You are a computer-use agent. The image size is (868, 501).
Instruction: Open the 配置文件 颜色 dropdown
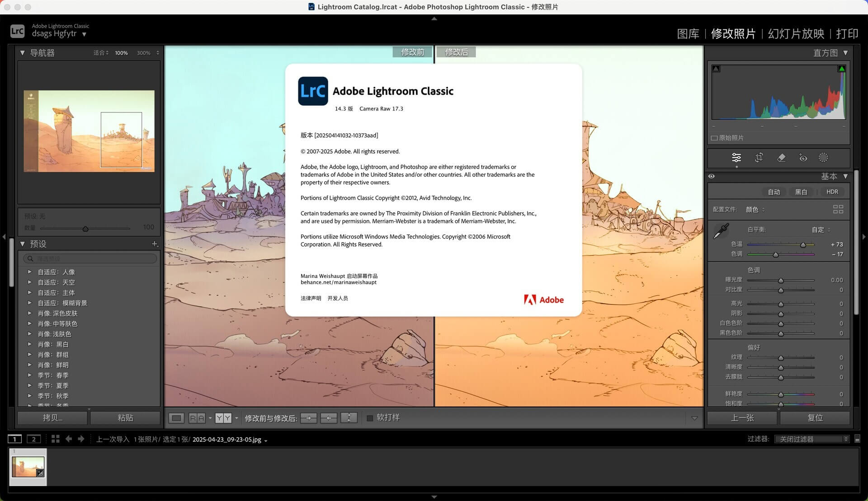(x=755, y=210)
